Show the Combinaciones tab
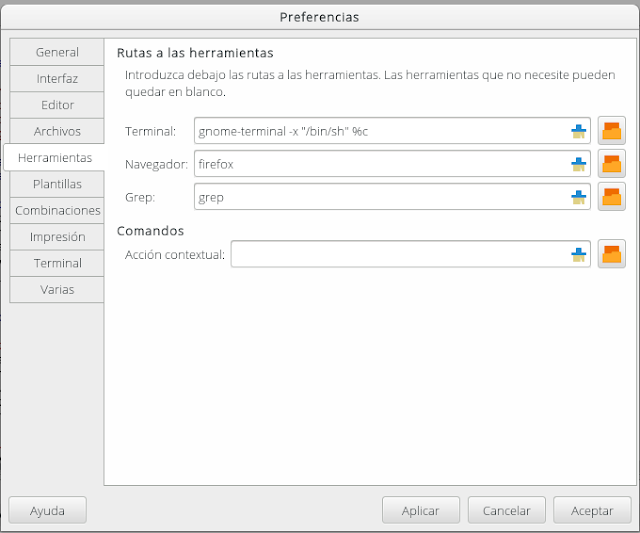640x533 pixels. [57, 211]
